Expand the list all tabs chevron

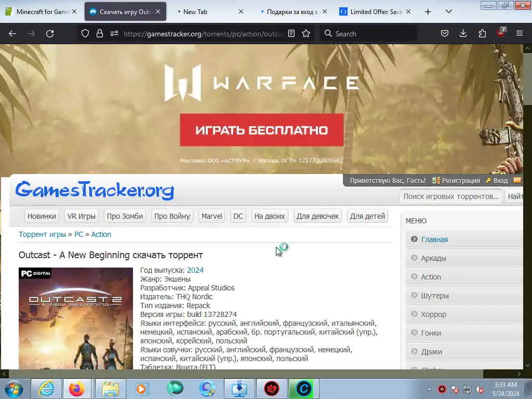(x=448, y=11)
